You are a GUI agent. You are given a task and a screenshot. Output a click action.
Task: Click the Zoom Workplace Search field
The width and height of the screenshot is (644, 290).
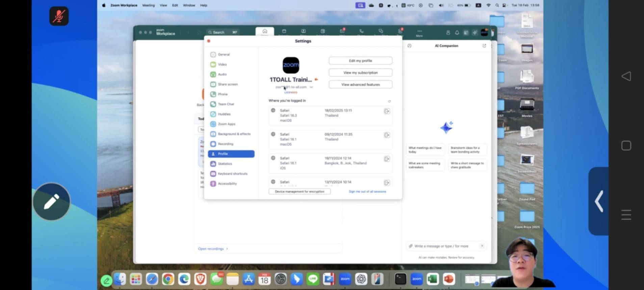pyautogui.click(x=223, y=32)
